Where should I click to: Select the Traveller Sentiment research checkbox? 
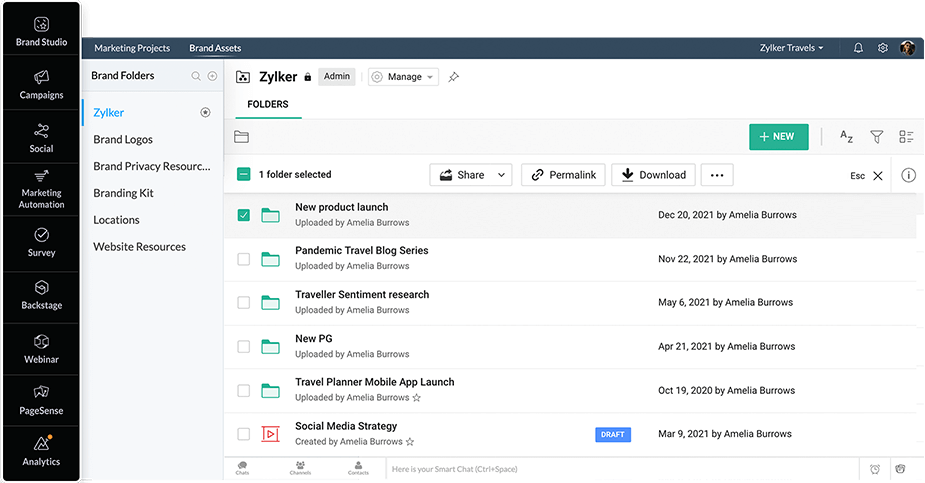pyautogui.click(x=244, y=303)
